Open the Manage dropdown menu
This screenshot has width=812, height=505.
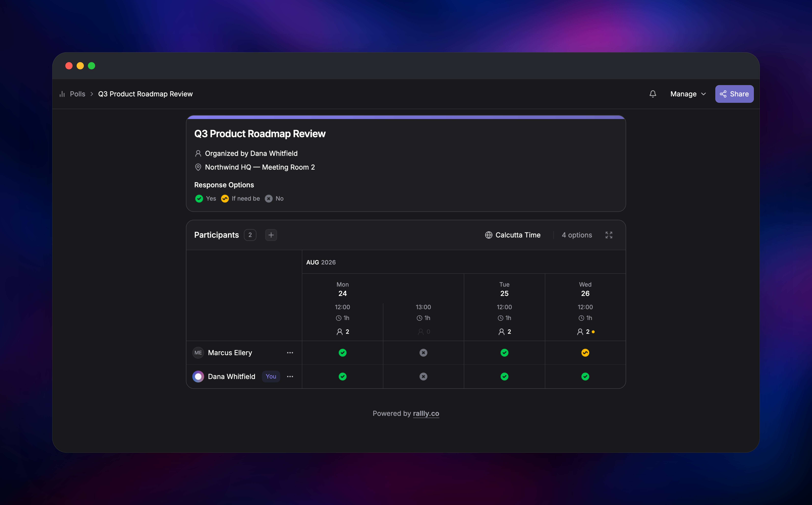688,94
